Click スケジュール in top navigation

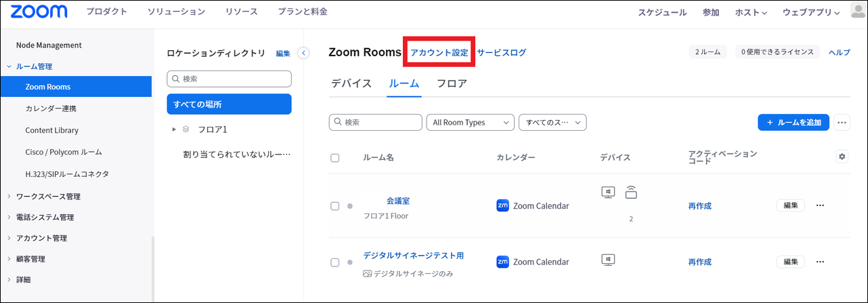662,12
